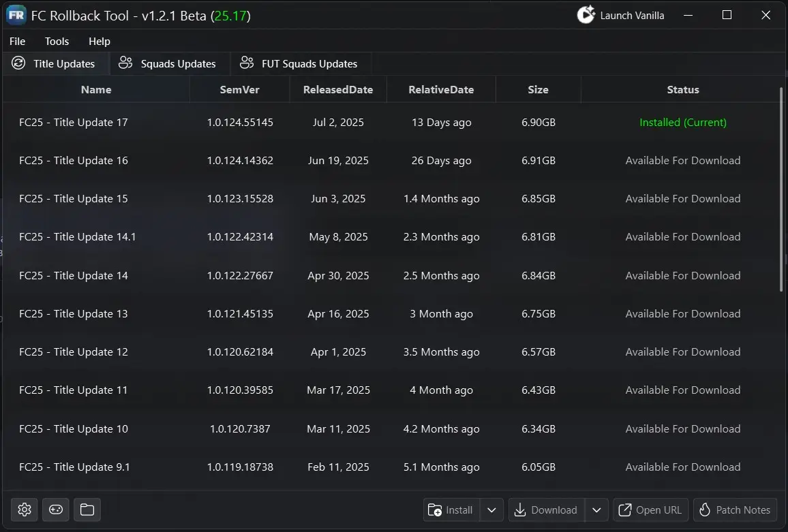
Task: Open the Tools menu
Action: pyautogui.click(x=57, y=41)
